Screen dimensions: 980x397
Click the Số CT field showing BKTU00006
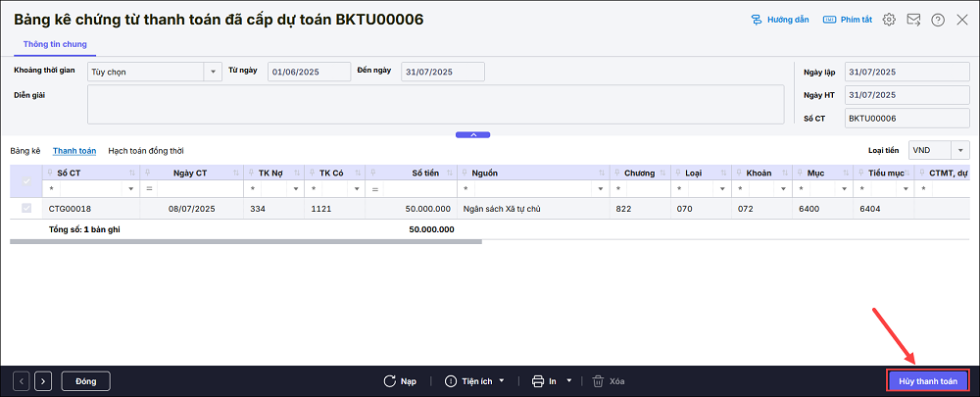pyautogui.click(x=906, y=119)
